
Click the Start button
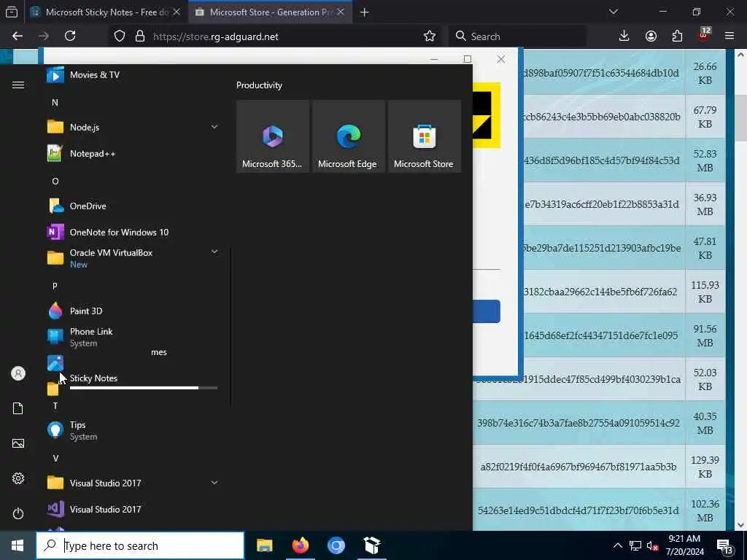(18, 545)
